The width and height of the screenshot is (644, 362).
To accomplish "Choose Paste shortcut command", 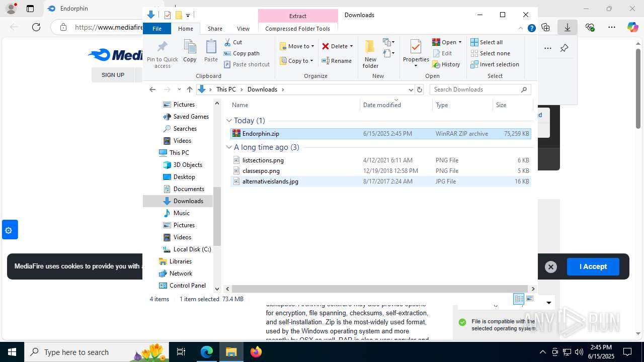I will (247, 64).
